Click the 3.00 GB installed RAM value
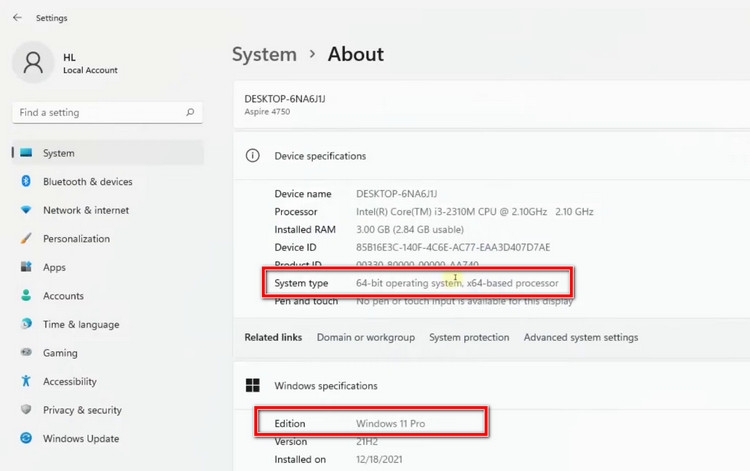This screenshot has width=750, height=471. [x=410, y=230]
